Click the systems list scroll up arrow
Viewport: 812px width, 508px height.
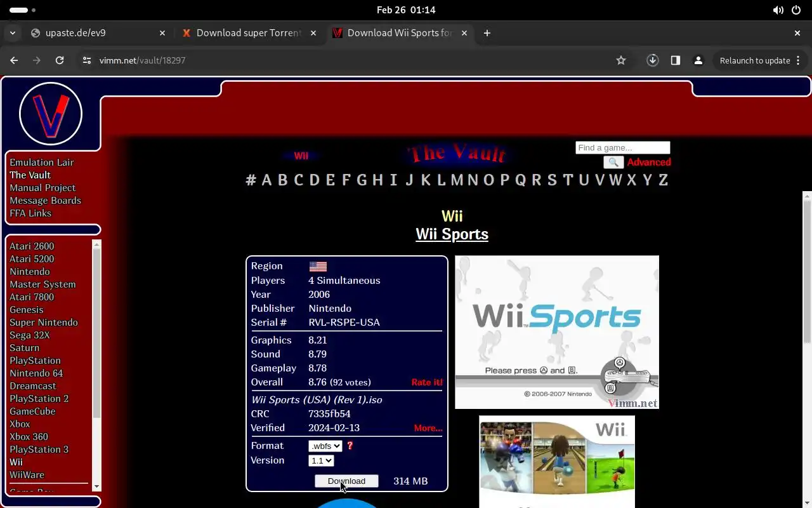[x=96, y=244]
